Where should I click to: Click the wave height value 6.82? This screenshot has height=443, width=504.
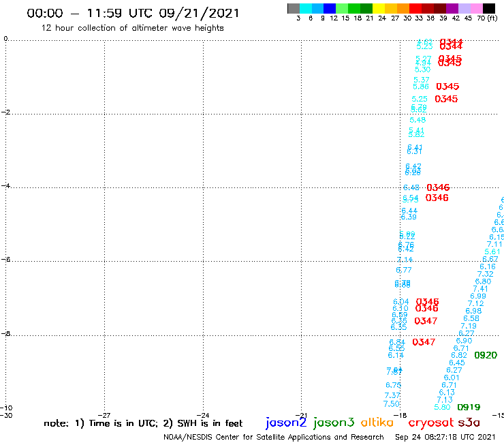coord(459,356)
